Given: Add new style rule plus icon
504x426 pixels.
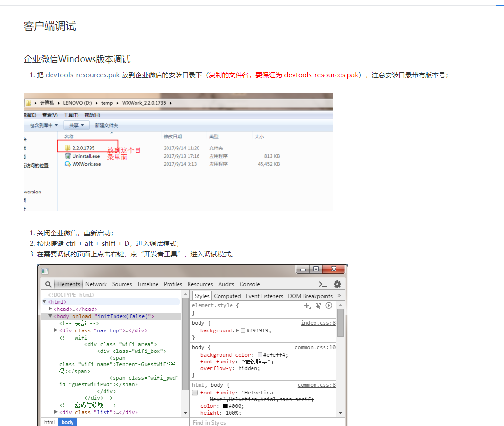Looking at the screenshot, I should coord(307,305).
